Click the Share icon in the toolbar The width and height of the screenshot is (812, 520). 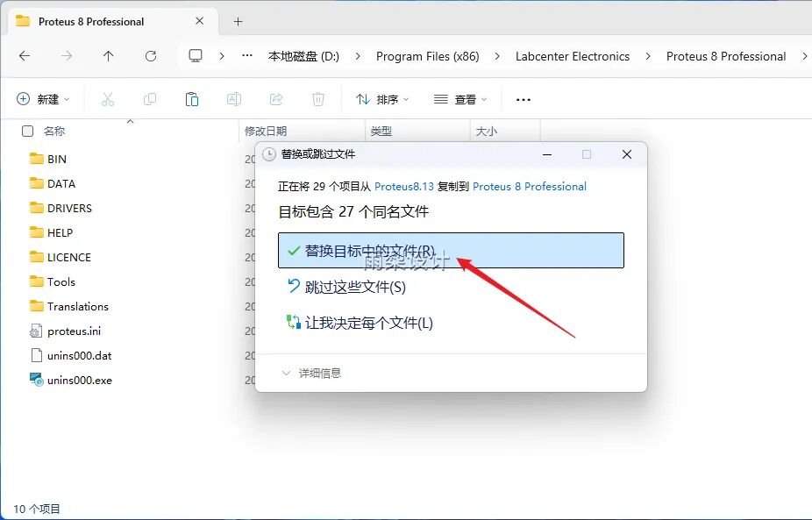coord(276,98)
